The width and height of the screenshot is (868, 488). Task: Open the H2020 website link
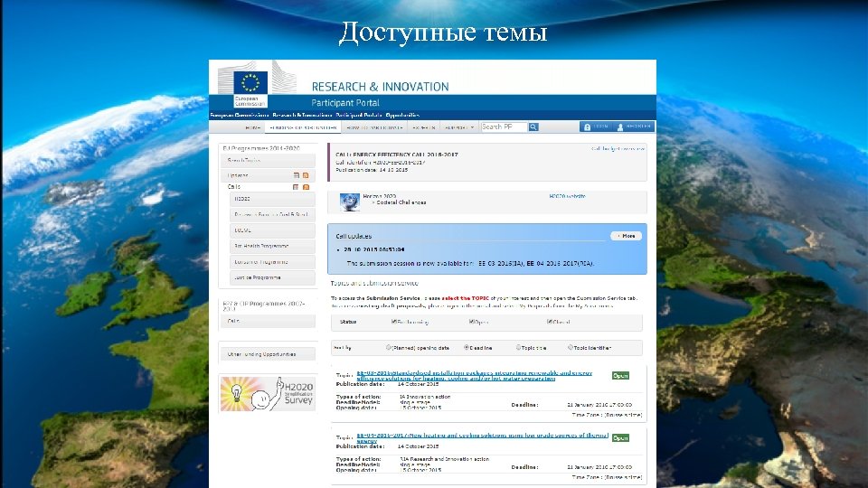click(x=567, y=196)
